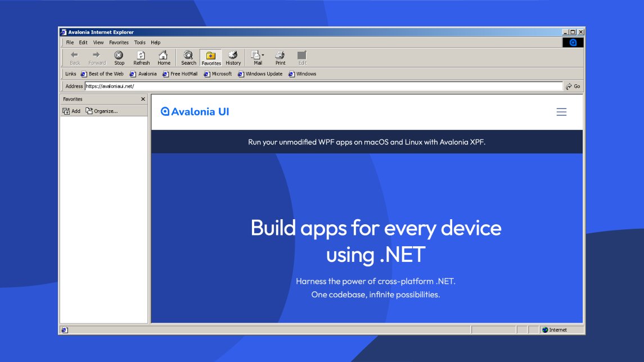The image size is (644, 362).
Task: Click the 'Links' label on links bar
Action: tap(71, 74)
